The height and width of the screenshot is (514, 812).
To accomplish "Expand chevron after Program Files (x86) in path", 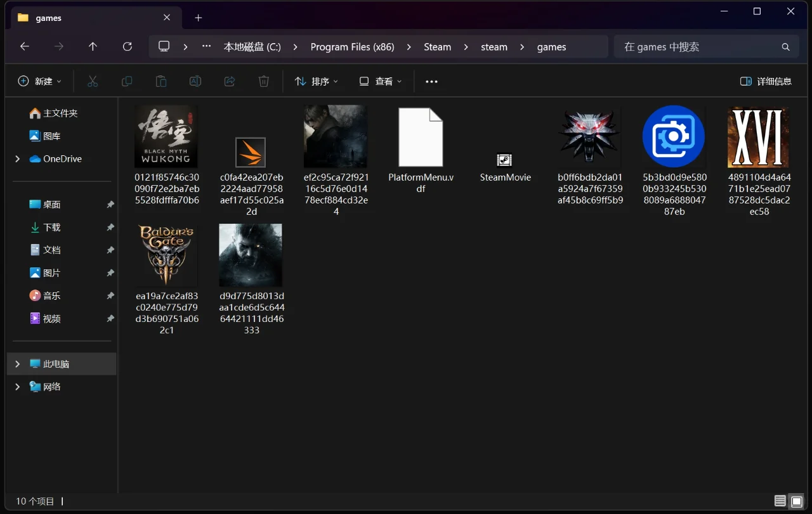I will (409, 47).
